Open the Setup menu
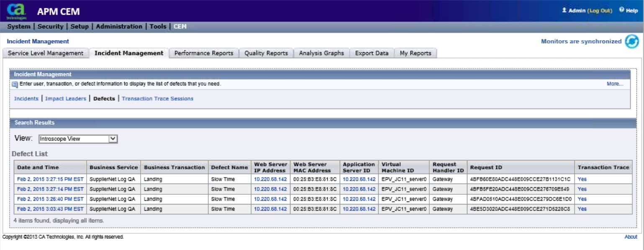 tap(80, 26)
